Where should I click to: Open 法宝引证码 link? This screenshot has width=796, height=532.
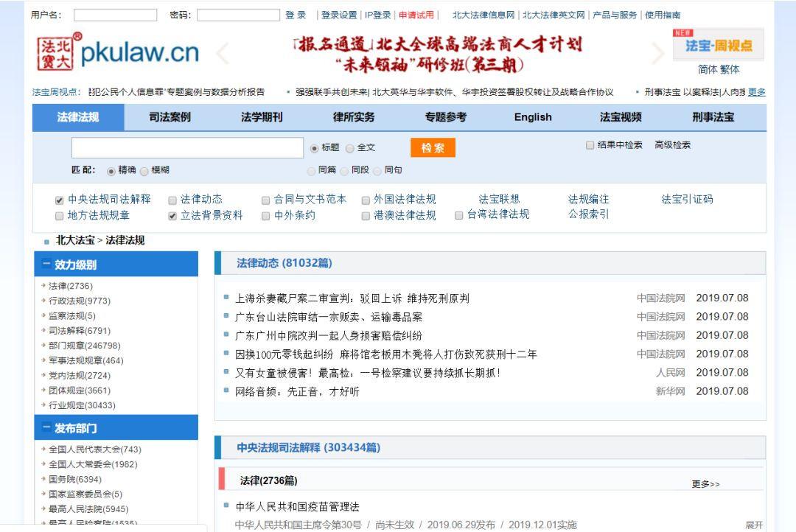coord(687,199)
